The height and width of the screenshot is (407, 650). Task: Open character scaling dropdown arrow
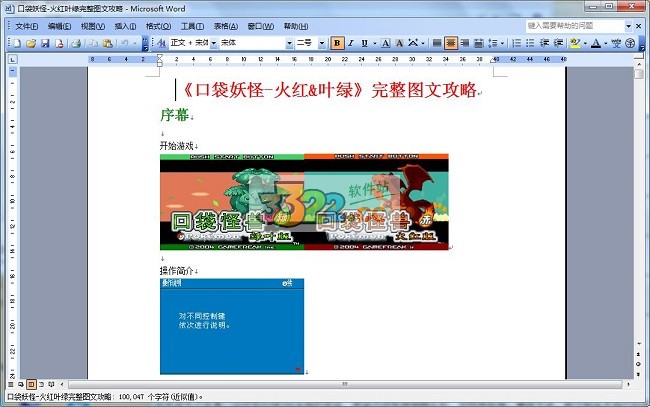(423, 43)
